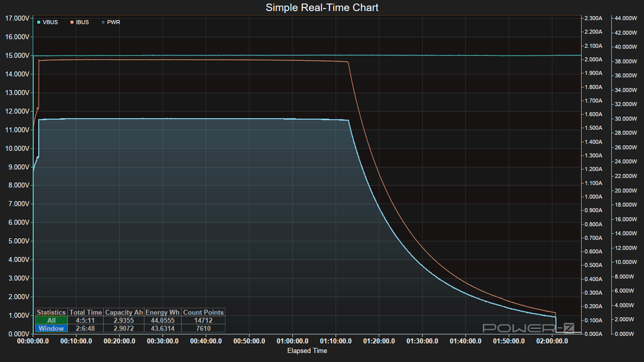Click the energy value '44.0555'
The width and height of the screenshot is (644, 362).
point(163,321)
